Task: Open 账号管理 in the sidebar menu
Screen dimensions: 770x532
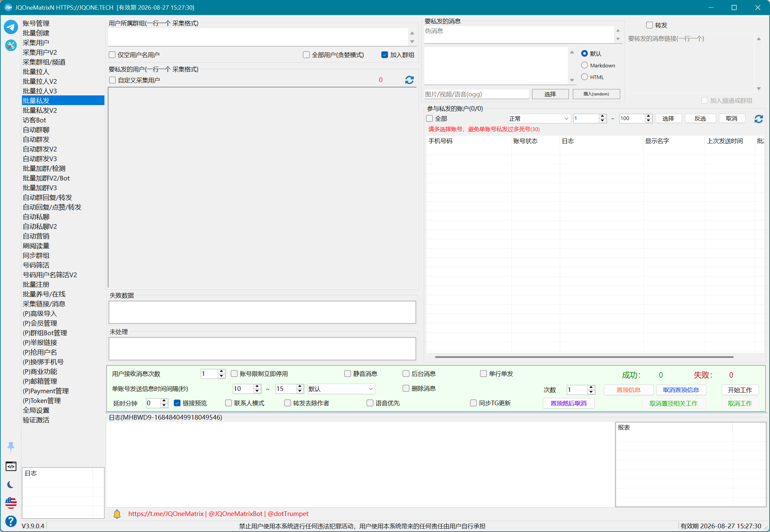Action: coord(36,23)
